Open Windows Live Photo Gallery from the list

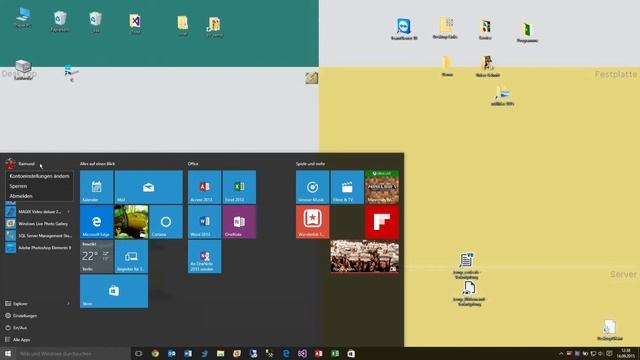[x=39, y=224]
